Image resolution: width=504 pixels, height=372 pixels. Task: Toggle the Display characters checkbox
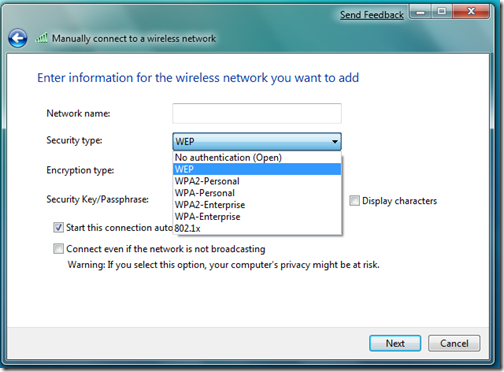tap(354, 201)
